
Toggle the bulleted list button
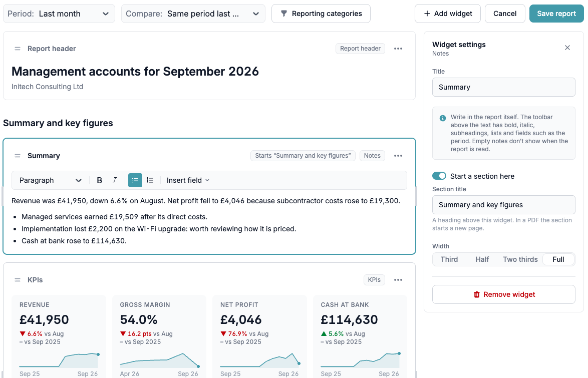pos(135,180)
